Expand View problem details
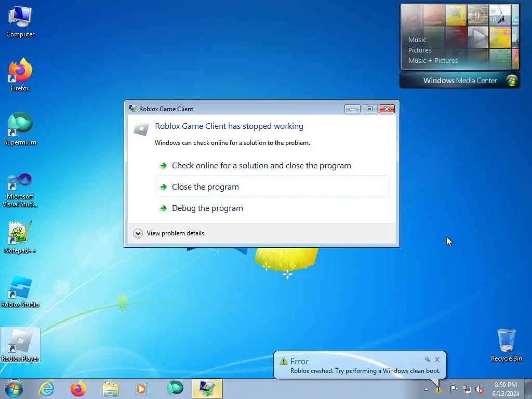532x399 pixels. pyautogui.click(x=169, y=233)
